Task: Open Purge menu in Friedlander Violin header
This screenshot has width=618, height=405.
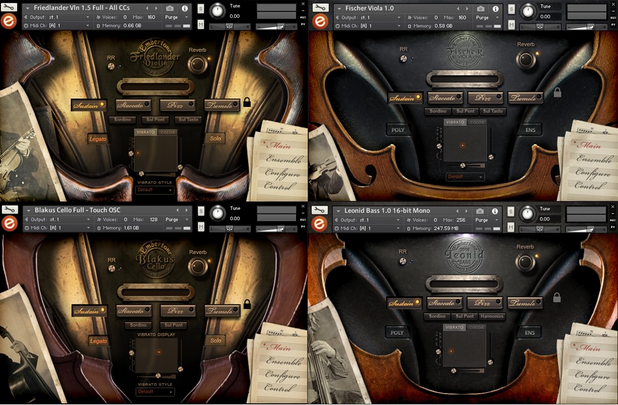Action: 176,17
